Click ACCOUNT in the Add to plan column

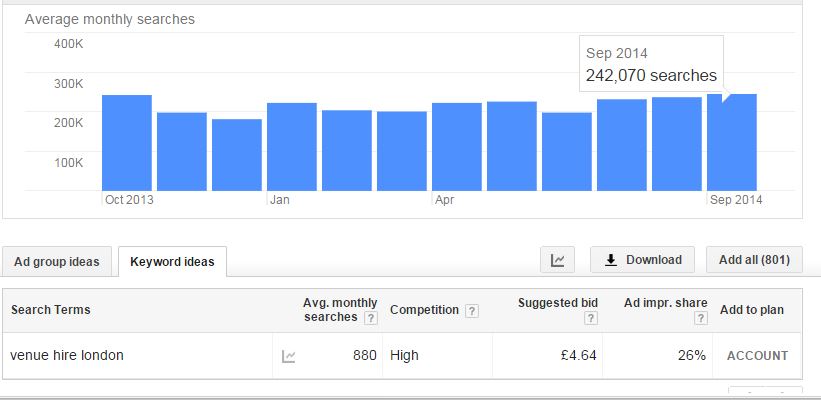[x=757, y=356]
